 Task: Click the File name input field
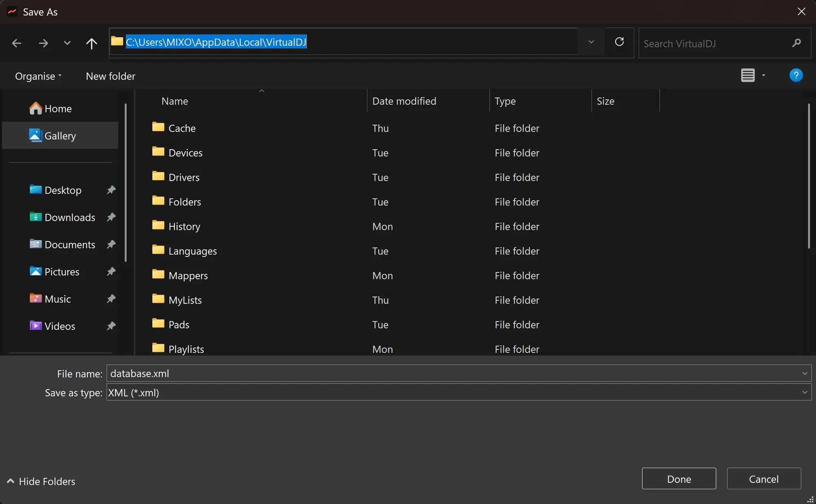point(449,374)
